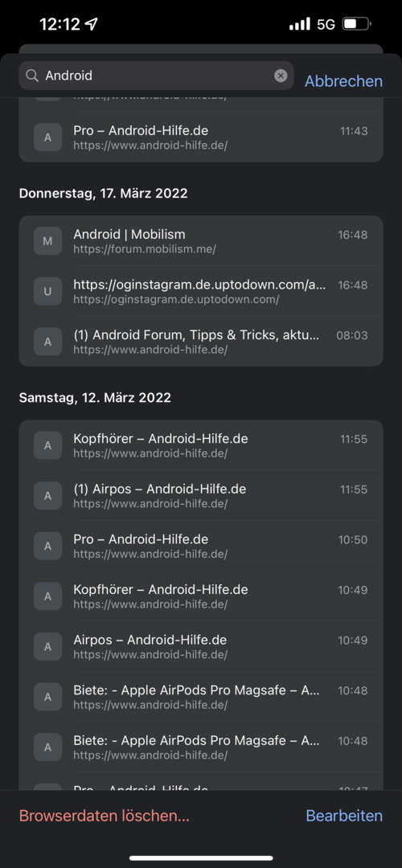Viewport: 402px width, 868px height.
Task: Clear the Android search text
Action: click(281, 76)
